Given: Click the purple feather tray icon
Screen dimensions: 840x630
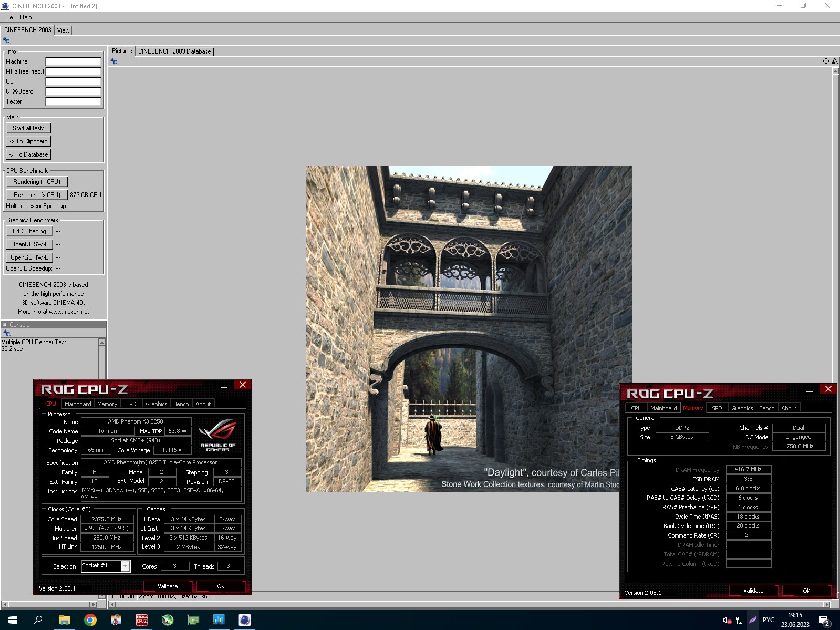Looking at the screenshot, I should pos(753,620).
